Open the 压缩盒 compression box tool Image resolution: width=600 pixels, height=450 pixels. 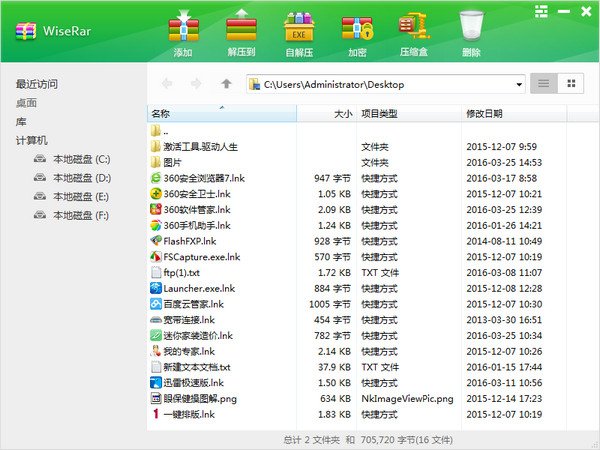coord(414,26)
